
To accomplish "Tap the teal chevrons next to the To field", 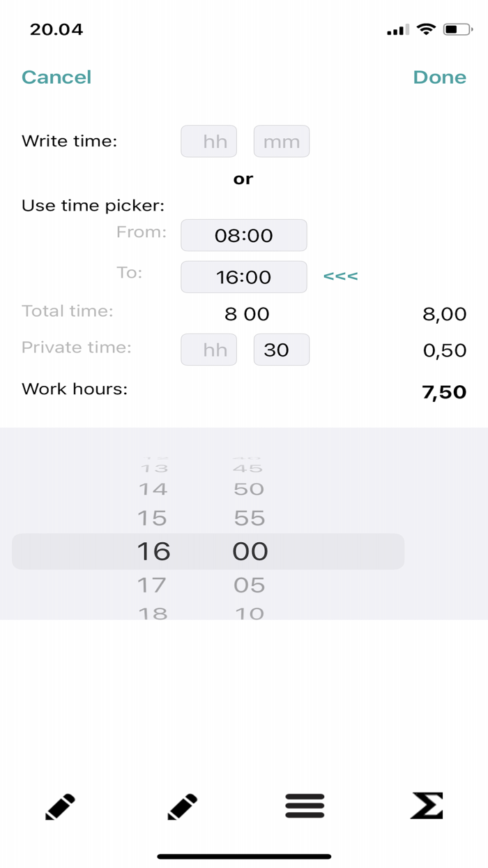I will point(340,276).
